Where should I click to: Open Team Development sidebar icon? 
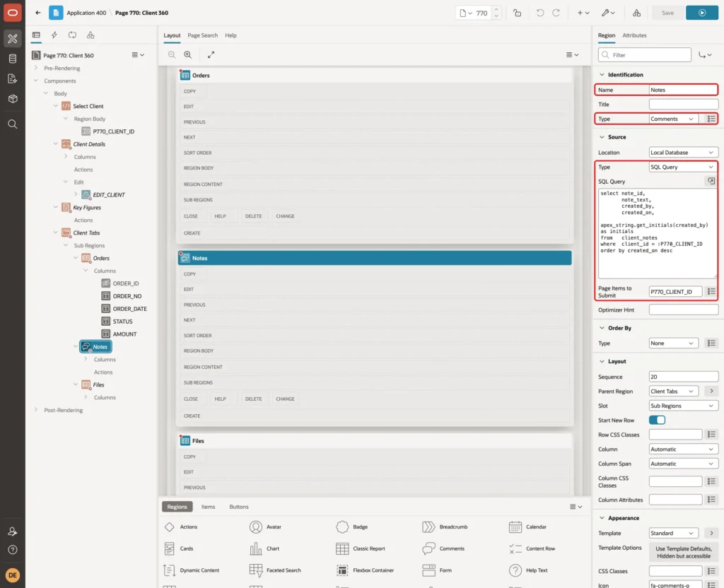[13, 78]
